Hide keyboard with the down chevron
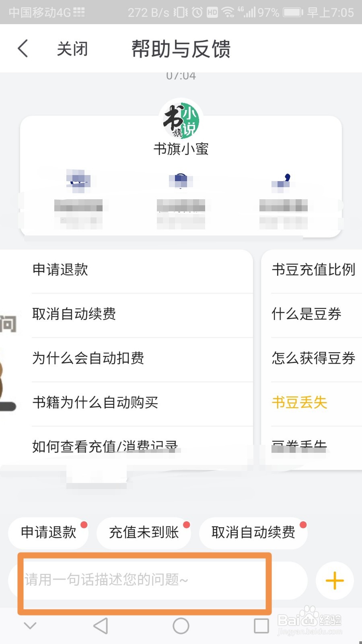This screenshot has width=362, height=644. pyautogui.click(x=30, y=625)
